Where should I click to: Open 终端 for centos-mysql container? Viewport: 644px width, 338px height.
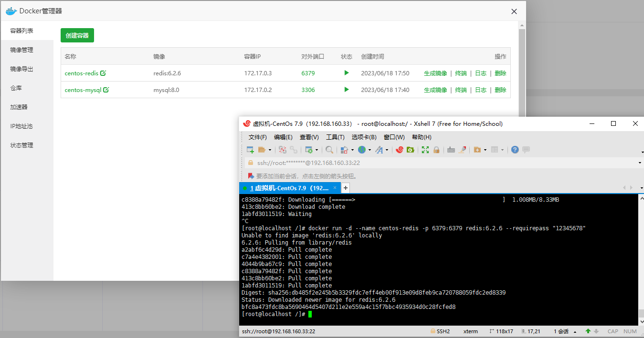461,90
